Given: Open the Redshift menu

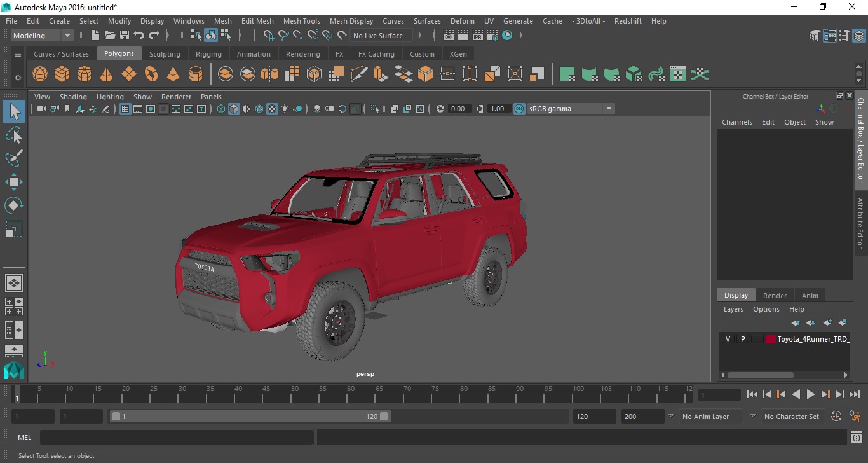Looking at the screenshot, I should click(628, 21).
